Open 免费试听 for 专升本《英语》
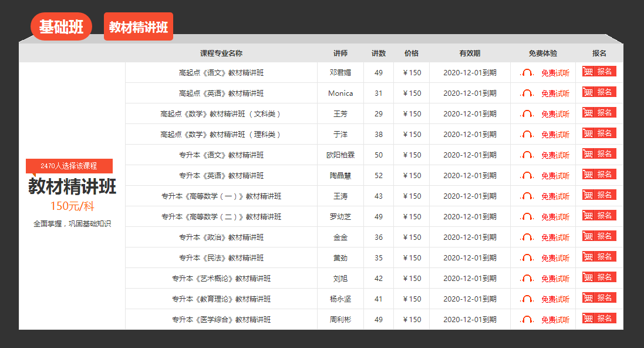This screenshot has height=348, width=644. (x=555, y=176)
